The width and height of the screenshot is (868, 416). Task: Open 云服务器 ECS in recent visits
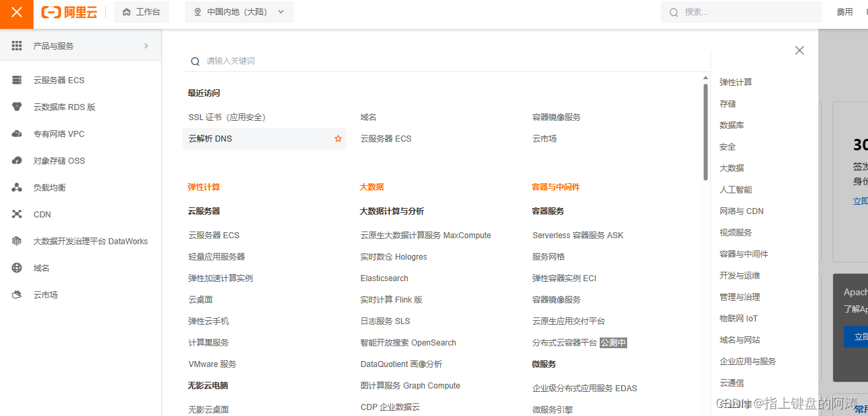tap(386, 139)
